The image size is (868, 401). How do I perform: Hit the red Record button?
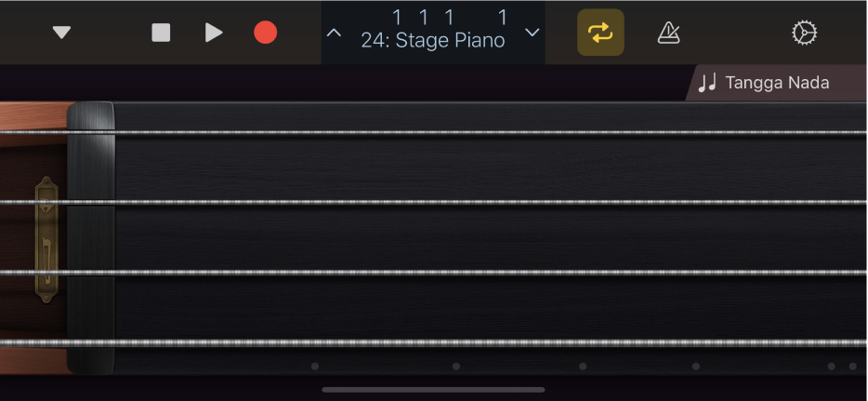[x=266, y=33]
